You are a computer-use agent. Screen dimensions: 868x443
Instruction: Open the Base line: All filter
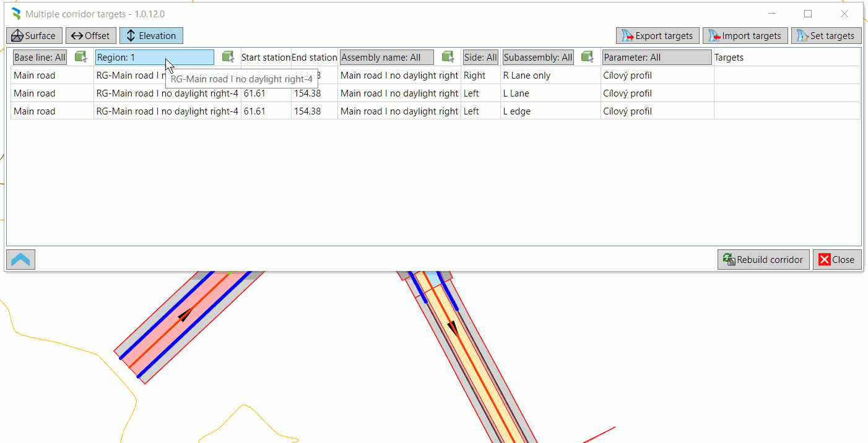pos(40,58)
